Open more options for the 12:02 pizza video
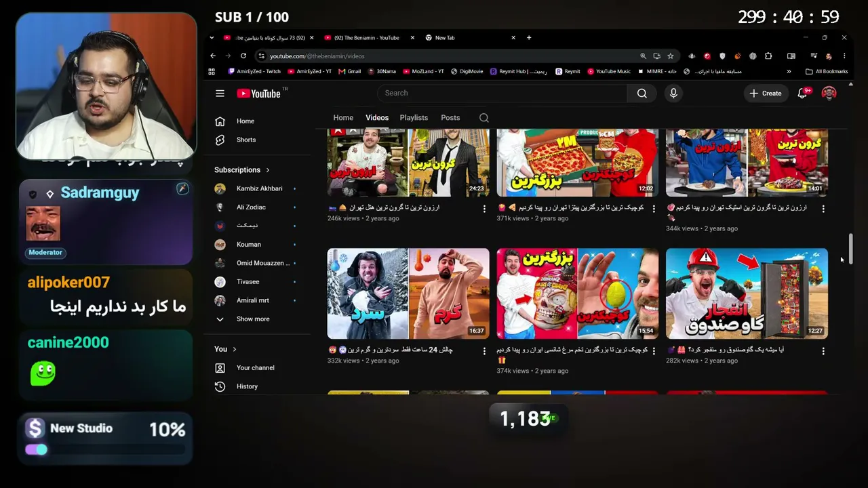 click(654, 209)
